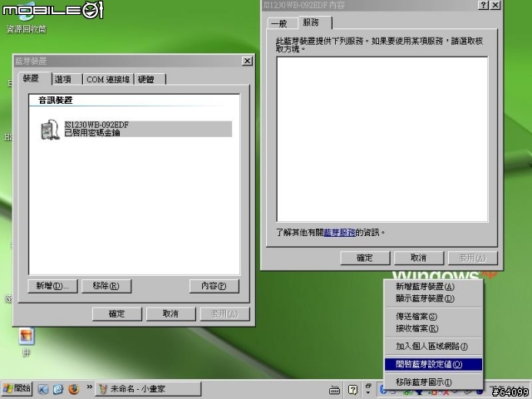The image size is (532, 399).
Task: Click the 開始 Start button
Action: pos(17,389)
